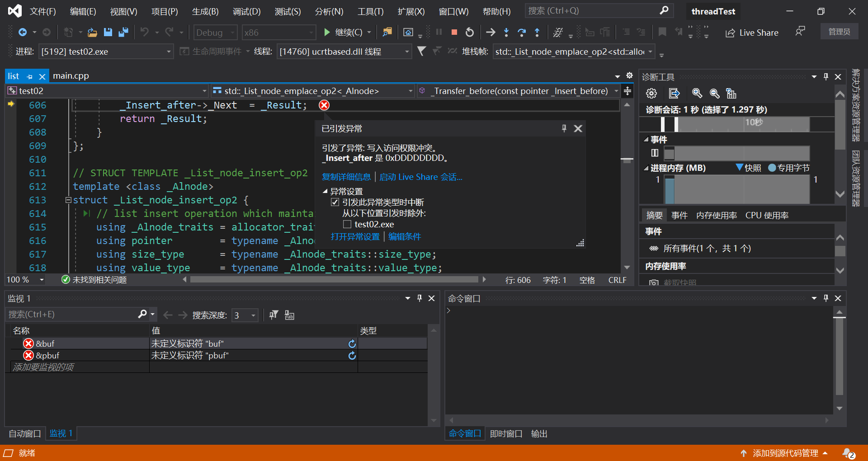Click the zoom in icon in diagnostic tools
This screenshot has width=868, height=461.
(x=697, y=94)
